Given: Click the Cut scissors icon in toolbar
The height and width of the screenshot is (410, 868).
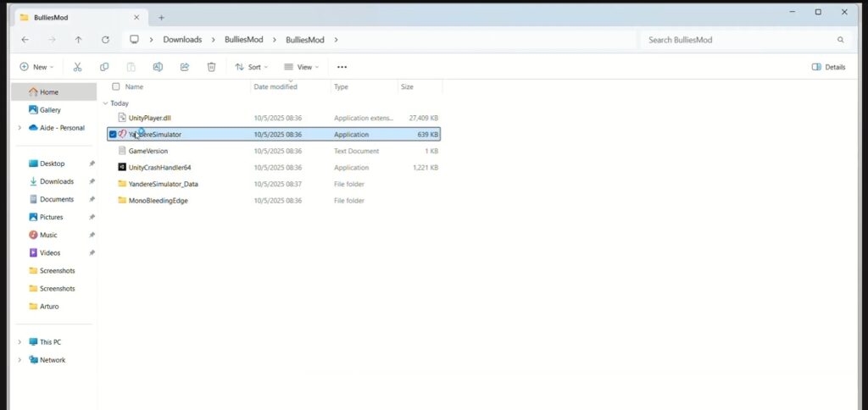Looking at the screenshot, I should [x=77, y=67].
